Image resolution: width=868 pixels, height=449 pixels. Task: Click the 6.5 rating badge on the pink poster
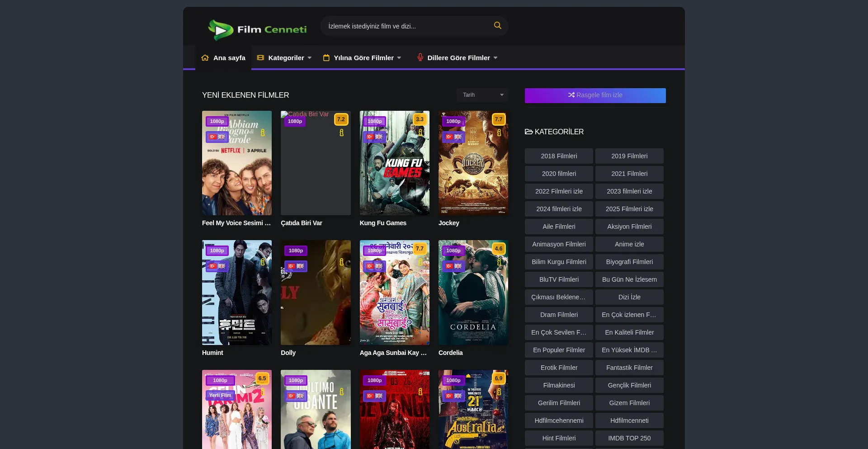pyautogui.click(x=262, y=378)
